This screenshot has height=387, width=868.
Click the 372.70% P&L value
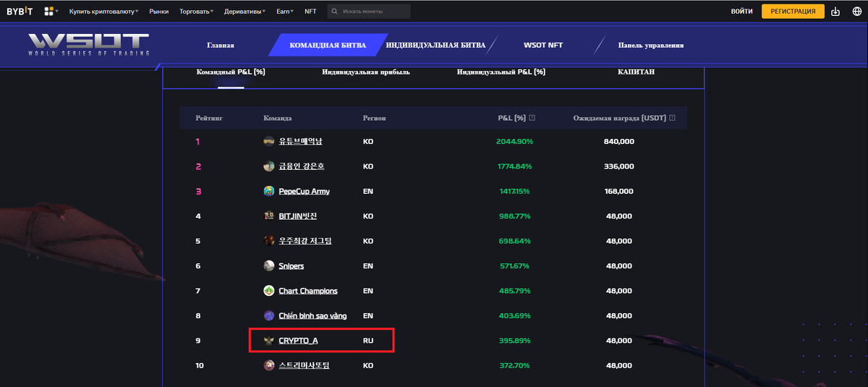pos(515,365)
